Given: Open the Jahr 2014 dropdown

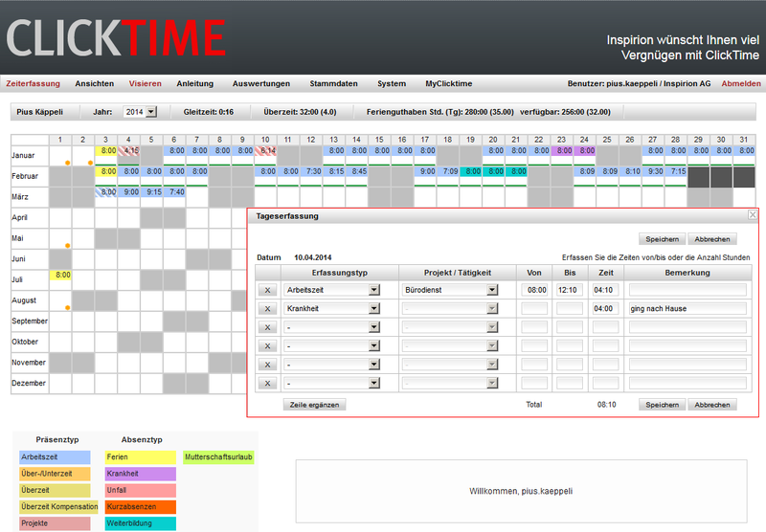Looking at the screenshot, I should pos(140,112).
